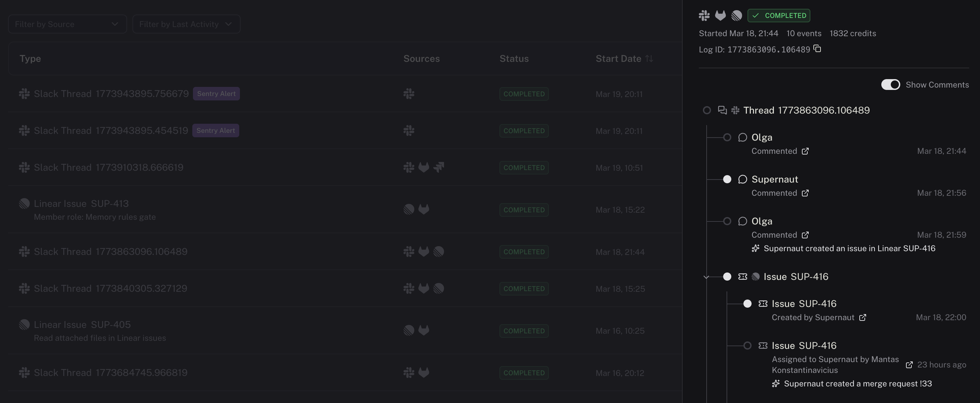Click the sparkle icon before 'Supernaut created a merge request !33'
The width and height of the screenshot is (980, 403).
pos(776,384)
